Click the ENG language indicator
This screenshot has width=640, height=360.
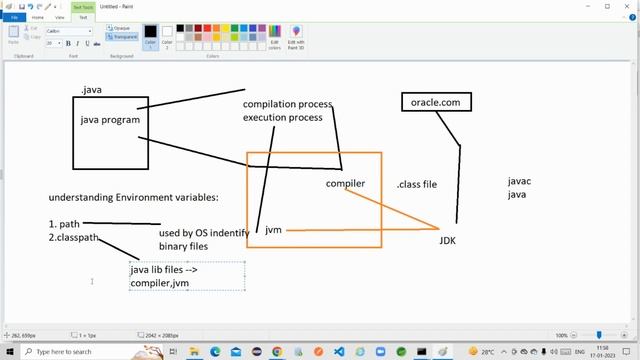tap(580, 351)
